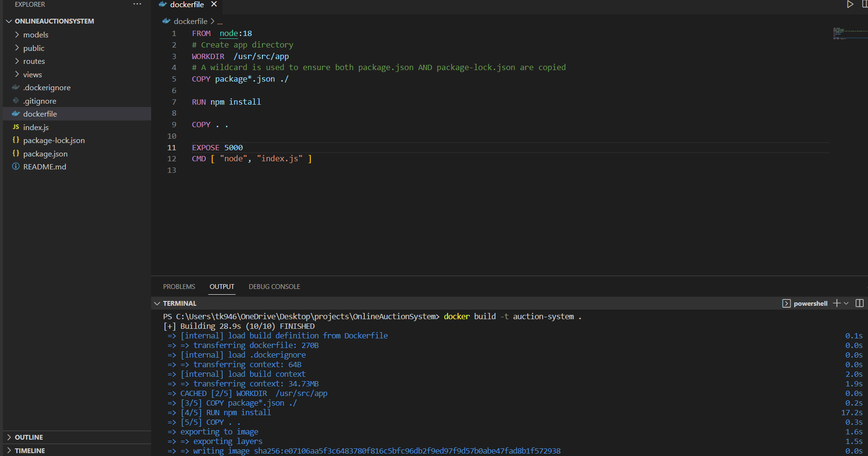Place cursor on line 11 EXPOSE 5000
This screenshot has width=868, height=456.
[217, 147]
